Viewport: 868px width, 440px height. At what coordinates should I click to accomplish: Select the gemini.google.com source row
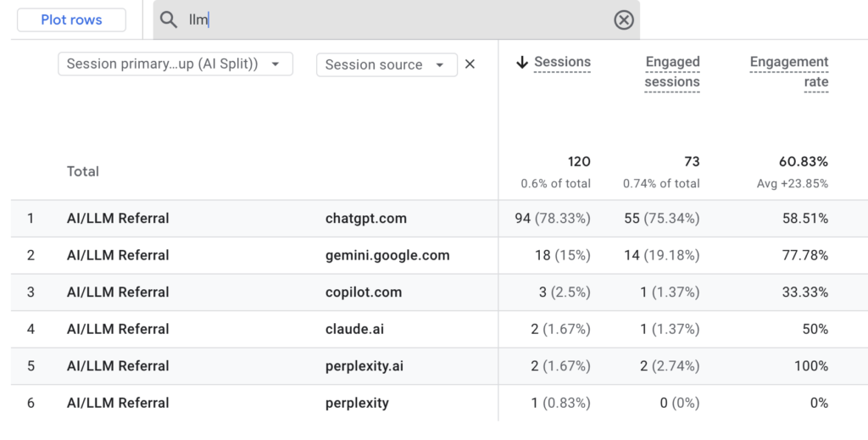[387, 255]
